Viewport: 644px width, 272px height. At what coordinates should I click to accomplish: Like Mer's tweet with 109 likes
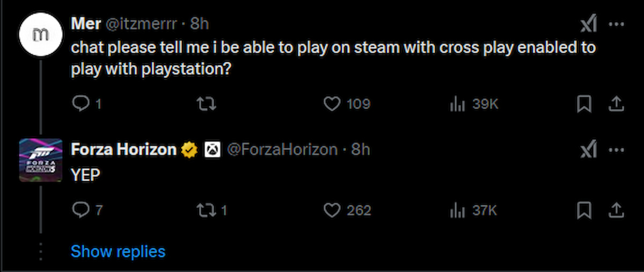coord(333,103)
